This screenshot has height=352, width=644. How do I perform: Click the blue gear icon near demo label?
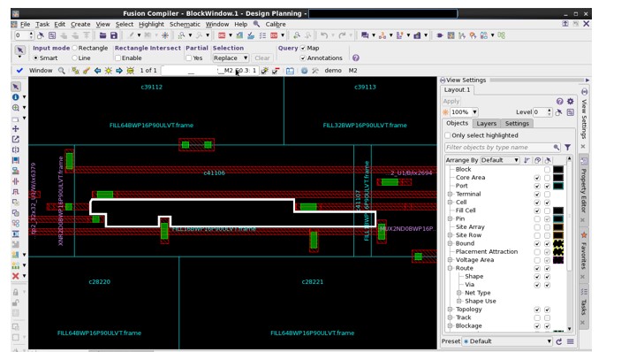(304, 71)
